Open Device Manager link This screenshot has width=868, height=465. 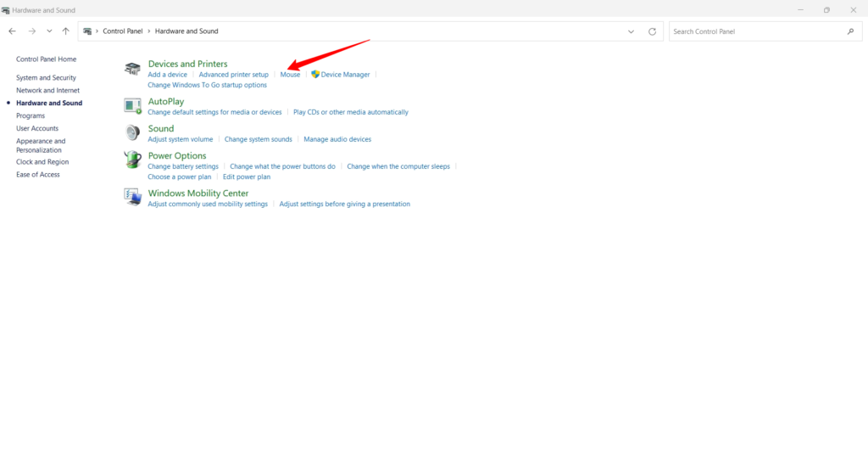345,75
